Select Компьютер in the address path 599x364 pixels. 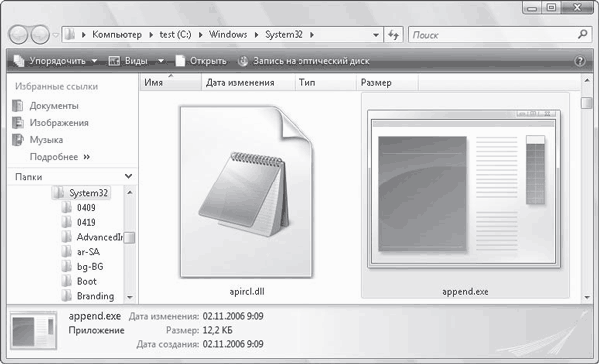[x=117, y=35]
